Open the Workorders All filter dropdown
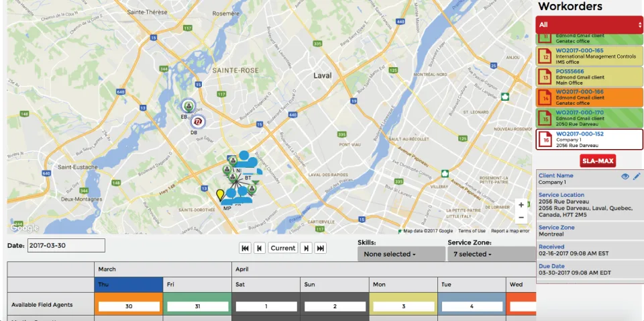 click(589, 25)
